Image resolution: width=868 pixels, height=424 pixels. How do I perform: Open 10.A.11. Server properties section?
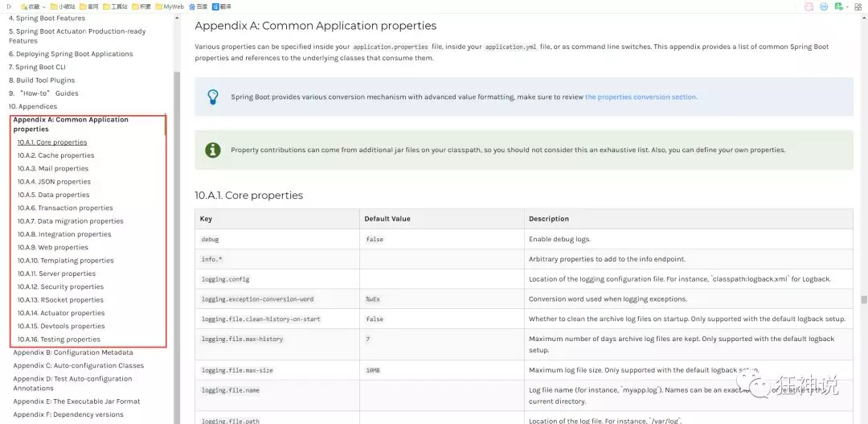56,274
